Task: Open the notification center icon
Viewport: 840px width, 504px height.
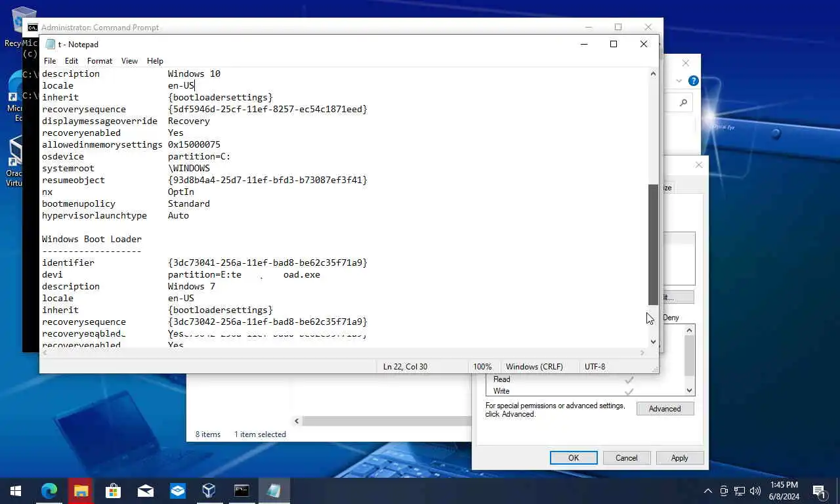Action: coord(818,490)
